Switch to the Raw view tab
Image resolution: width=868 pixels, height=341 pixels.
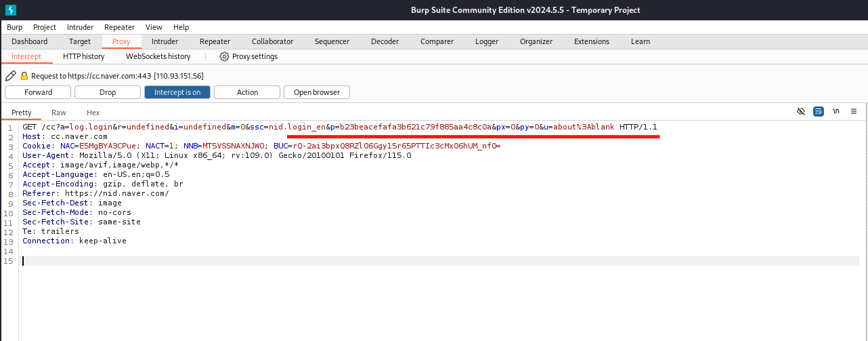pos(59,113)
